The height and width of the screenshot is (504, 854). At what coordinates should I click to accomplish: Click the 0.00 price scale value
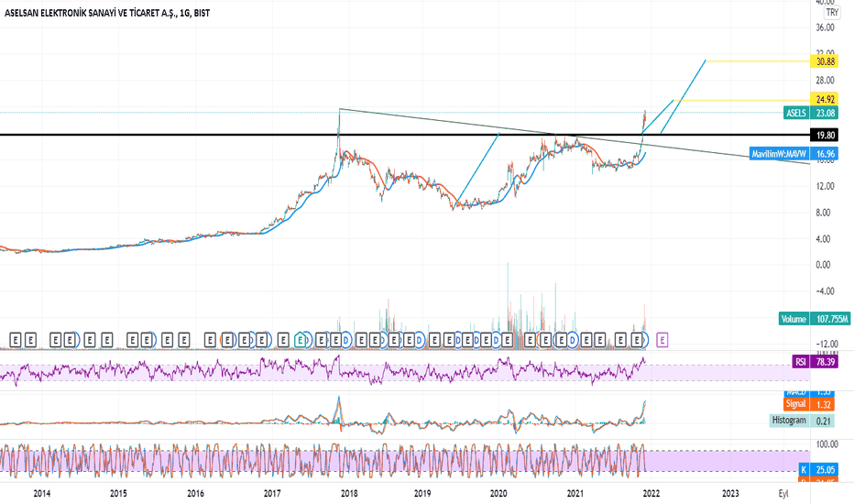[823, 265]
